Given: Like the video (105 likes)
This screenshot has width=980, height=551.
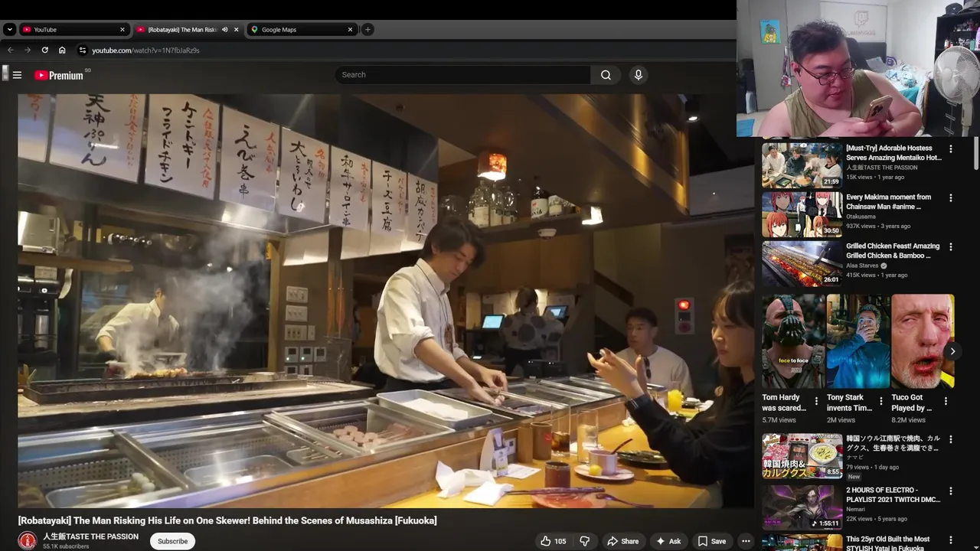Looking at the screenshot, I should pyautogui.click(x=554, y=541).
